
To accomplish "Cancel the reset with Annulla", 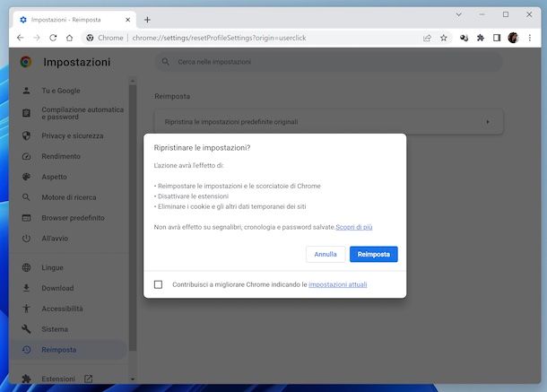I will click(x=326, y=254).
